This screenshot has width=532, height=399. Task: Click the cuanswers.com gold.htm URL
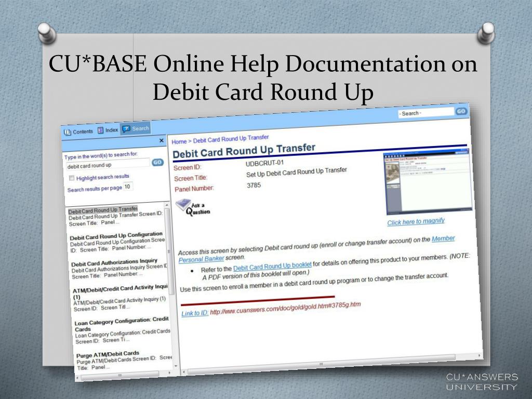coord(285,308)
